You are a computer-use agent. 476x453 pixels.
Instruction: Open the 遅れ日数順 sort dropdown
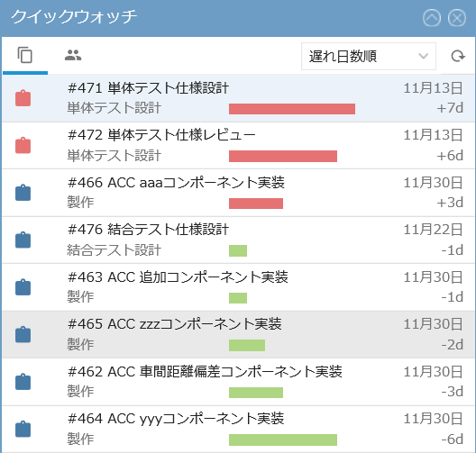tap(369, 57)
